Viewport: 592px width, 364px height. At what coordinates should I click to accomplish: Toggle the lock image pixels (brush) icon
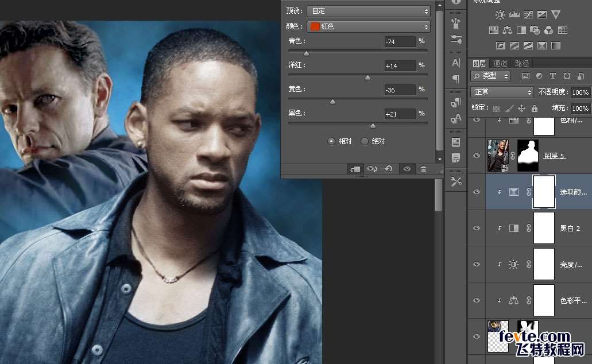509,109
